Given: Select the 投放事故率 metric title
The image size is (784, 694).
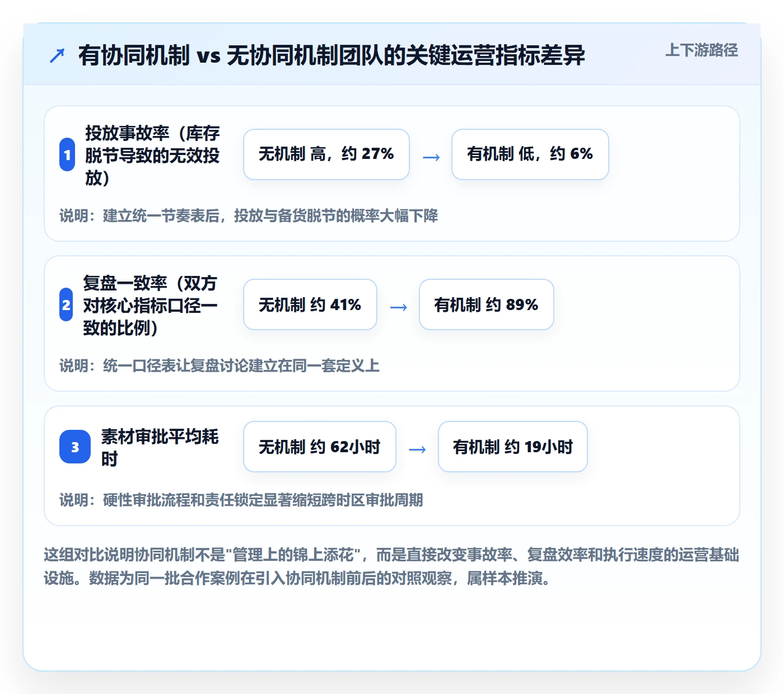Looking at the screenshot, I should pos(152,155).
